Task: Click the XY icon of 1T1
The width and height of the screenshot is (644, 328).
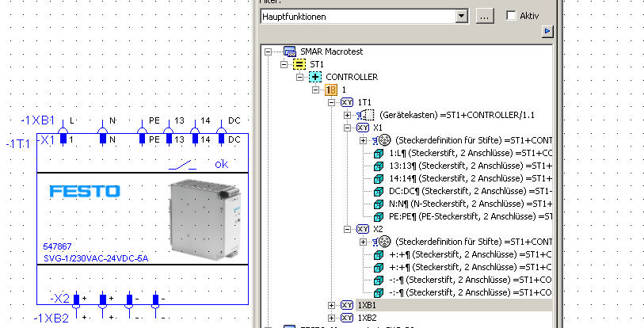Action: [x=347, y=102]
